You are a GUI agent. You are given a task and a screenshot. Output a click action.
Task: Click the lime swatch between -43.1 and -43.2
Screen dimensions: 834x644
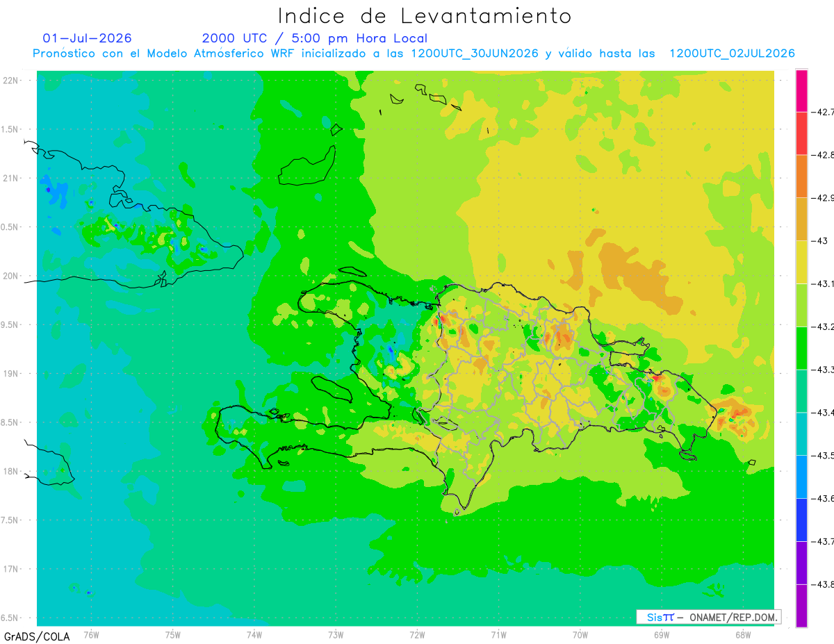click(801, 305)
